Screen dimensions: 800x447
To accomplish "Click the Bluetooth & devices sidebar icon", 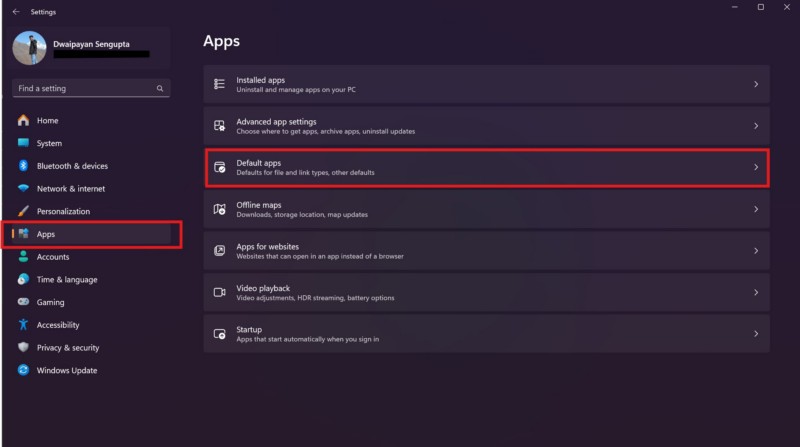I will pos(23,166).
